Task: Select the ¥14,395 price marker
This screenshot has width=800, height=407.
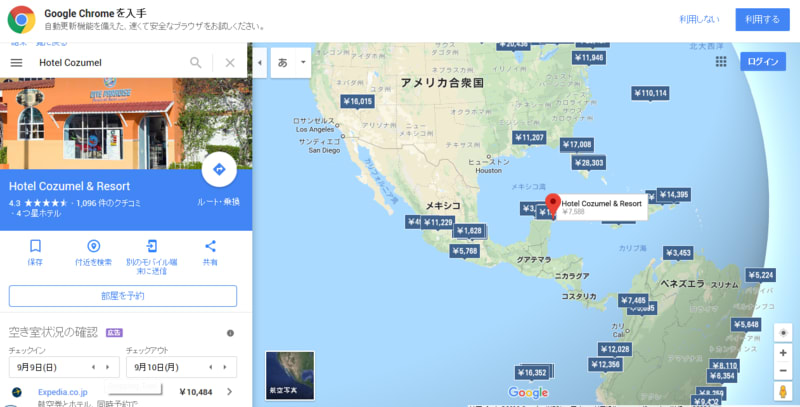Action: 674,195
